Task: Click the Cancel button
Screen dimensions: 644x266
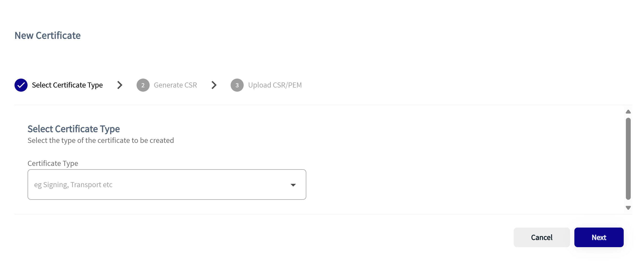Action: [x=542, y=237]
